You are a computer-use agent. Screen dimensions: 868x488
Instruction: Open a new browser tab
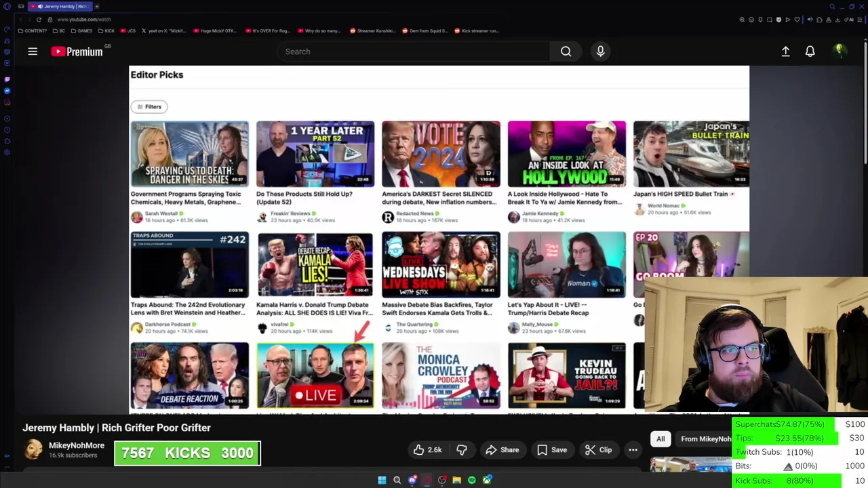pos(97,6)
